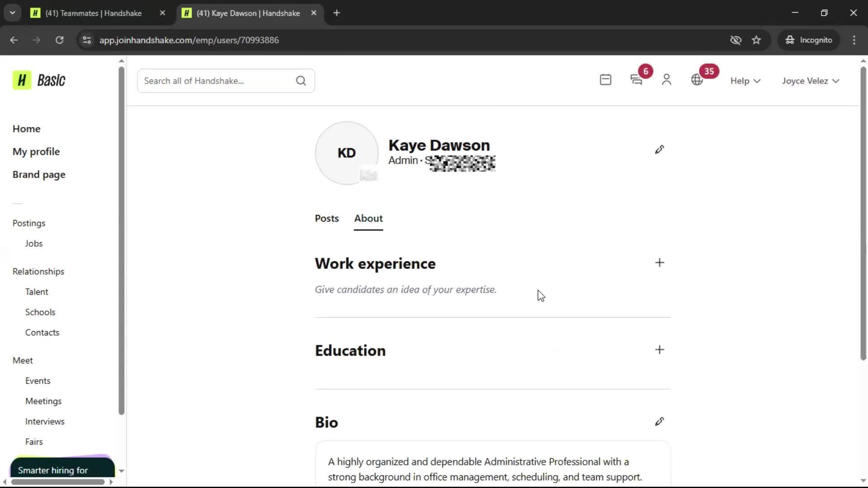
Task: Click search magnifier icon in search box
Action: tap(301, 81)
